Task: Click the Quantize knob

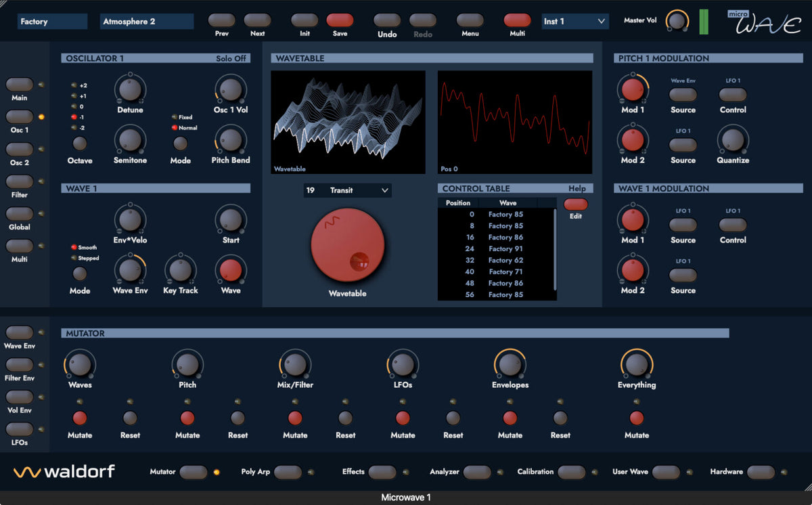Action: click(733, 139)
